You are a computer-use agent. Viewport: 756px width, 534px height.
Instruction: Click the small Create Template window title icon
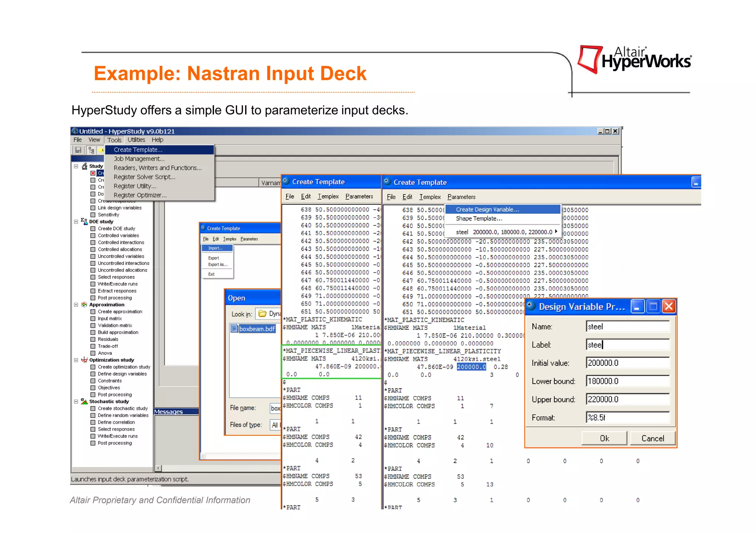(203, 228)
